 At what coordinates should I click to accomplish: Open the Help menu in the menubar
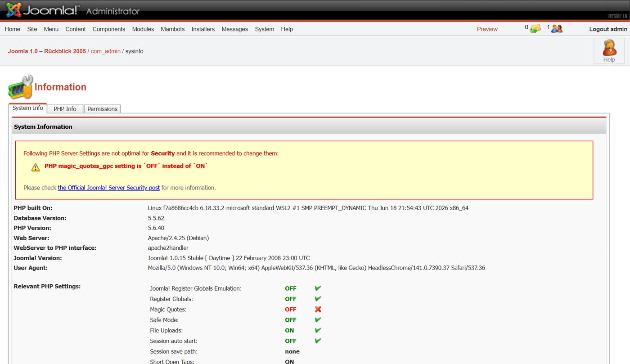[287, 29]
